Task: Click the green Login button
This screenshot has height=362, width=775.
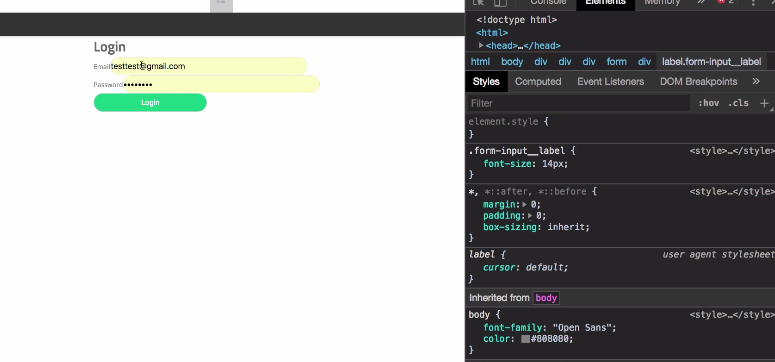Action: 150,102
